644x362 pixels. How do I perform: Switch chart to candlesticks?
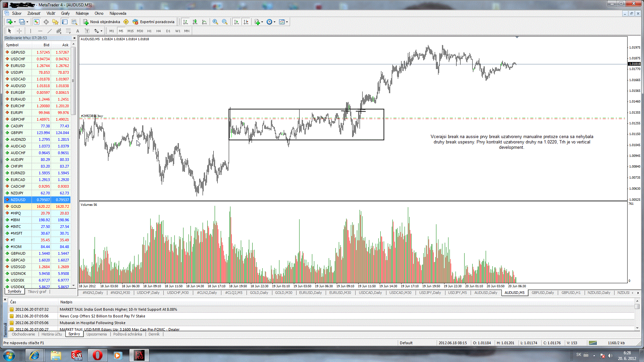pyautogui.click(x=195, y=22)
